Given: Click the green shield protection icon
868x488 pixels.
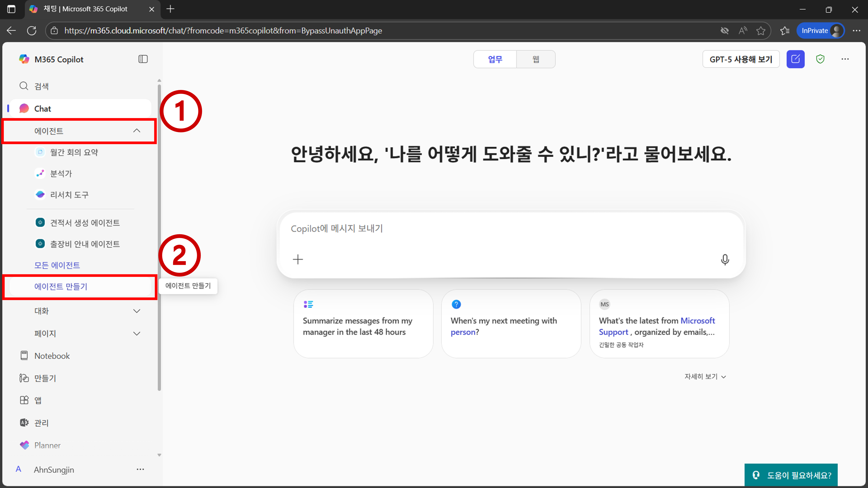Looking at the screenshot, I should pos(820,59).
